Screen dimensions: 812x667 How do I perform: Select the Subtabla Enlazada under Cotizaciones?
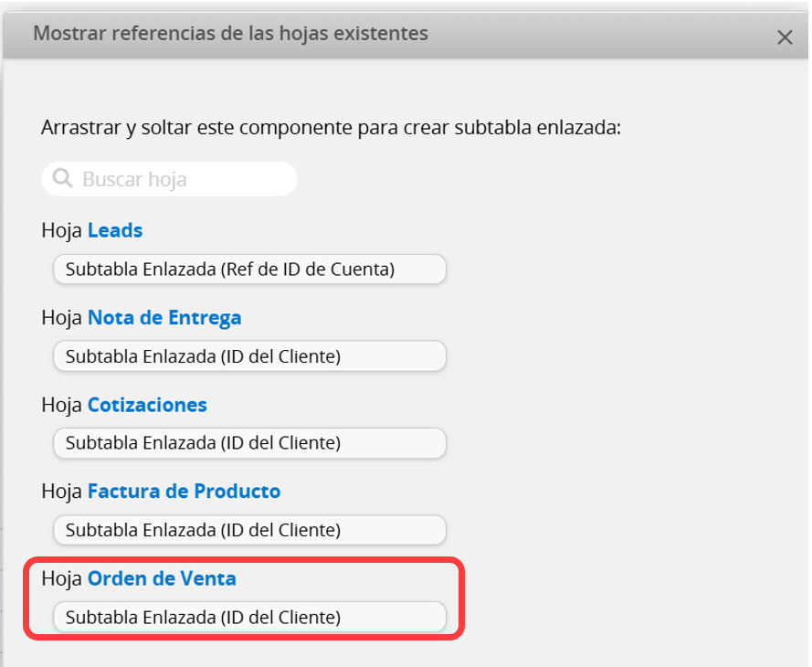click(249, 443)
